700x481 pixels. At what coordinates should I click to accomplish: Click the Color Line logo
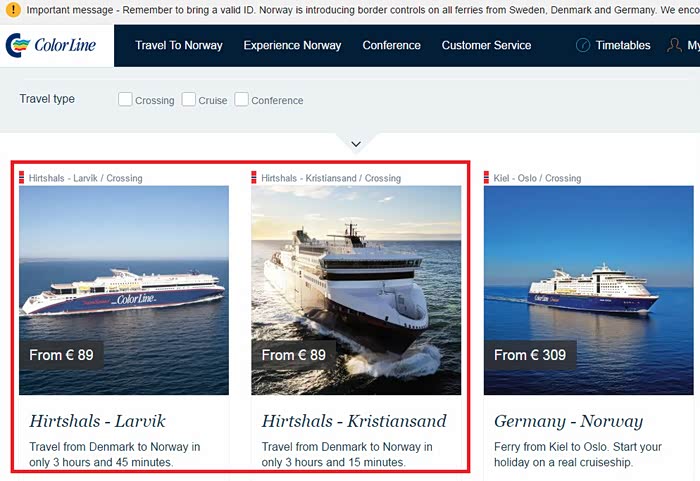(52, 46)
